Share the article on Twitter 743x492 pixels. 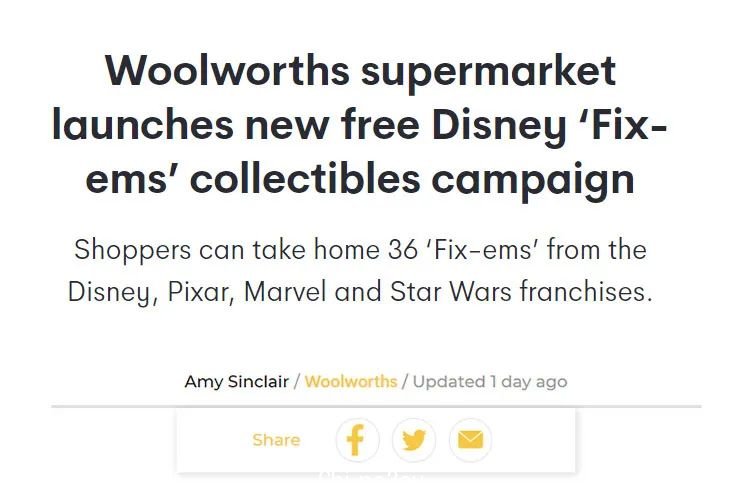click(414, 440)
